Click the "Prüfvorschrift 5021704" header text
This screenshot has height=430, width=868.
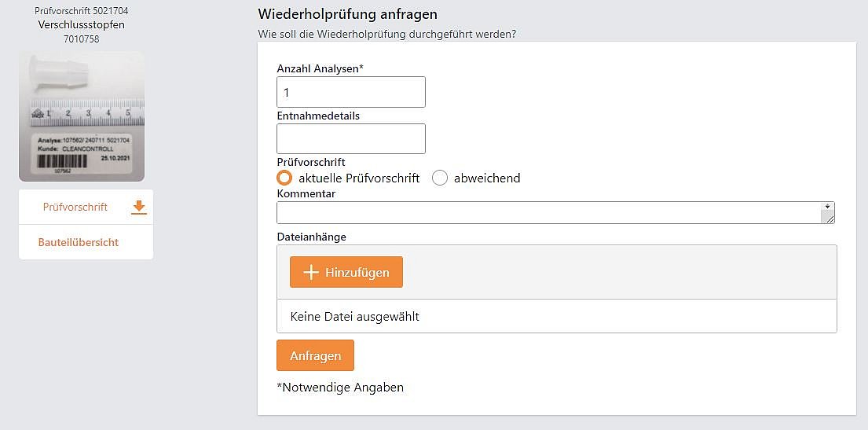[x=82, y=11]
